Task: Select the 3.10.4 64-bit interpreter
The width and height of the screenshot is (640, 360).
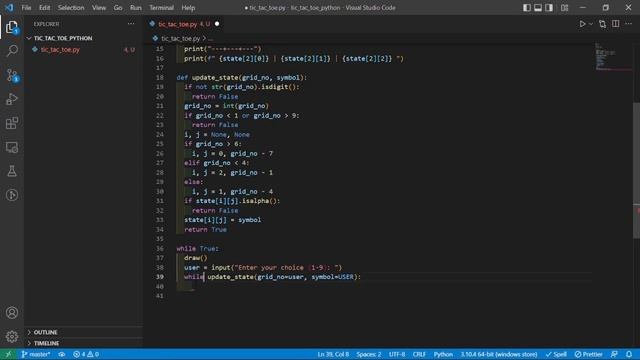Action: [499, 354]
